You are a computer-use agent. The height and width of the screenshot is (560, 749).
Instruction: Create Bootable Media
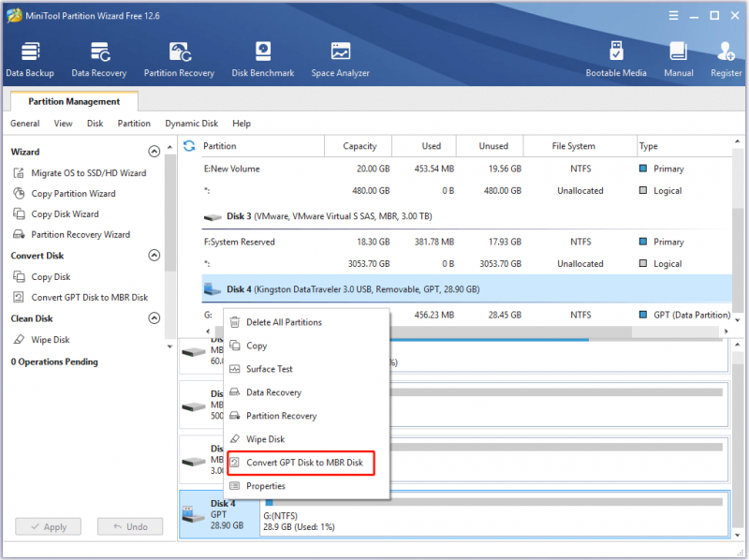pyautogui.click(x=616, y=59)
